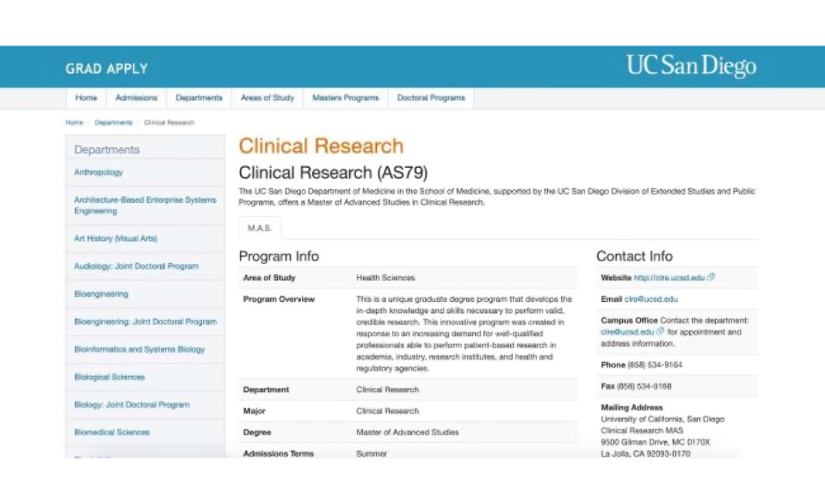Open Anthropology in the Departments sidebar

click(98, 173)
